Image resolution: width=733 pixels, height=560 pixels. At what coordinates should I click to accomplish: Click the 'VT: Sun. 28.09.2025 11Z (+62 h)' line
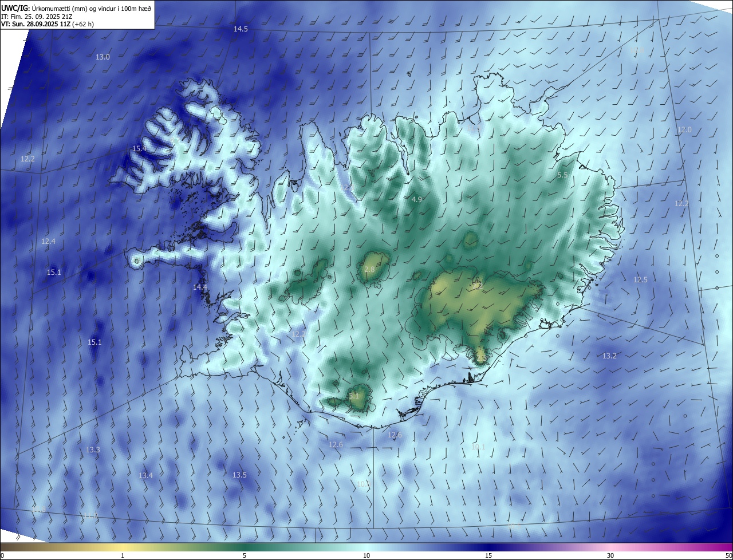(x=48, y=24)
